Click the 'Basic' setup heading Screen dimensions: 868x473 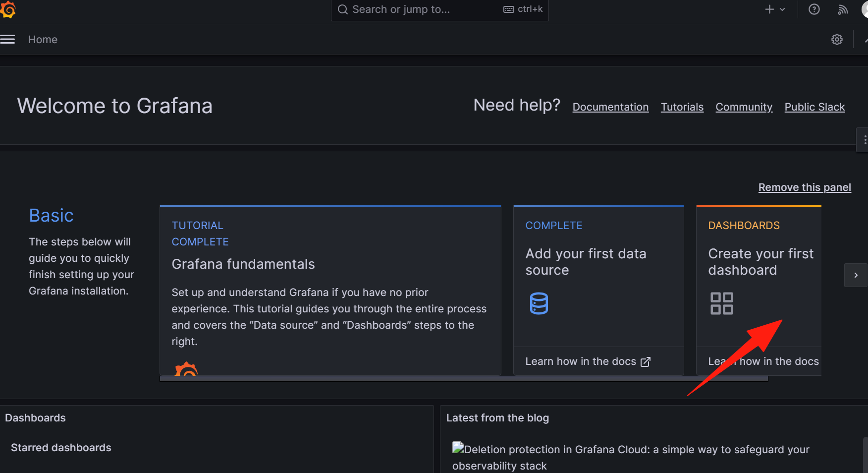tap(51, 216)
